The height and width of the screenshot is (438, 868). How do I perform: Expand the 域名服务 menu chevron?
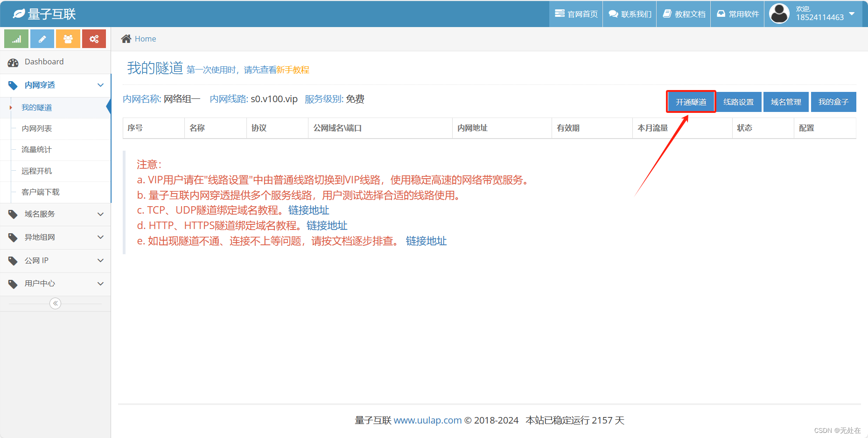pyautogui.click(x=100, y=214)
